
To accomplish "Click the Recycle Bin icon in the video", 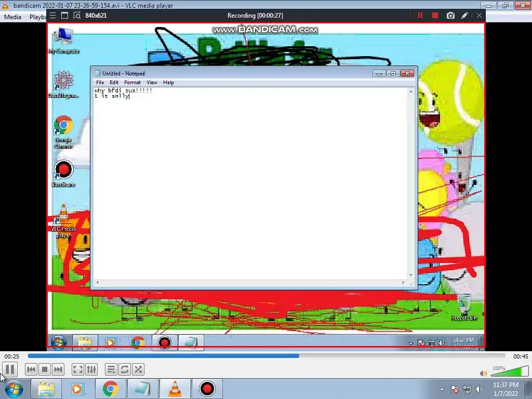I will coord(464,308).
